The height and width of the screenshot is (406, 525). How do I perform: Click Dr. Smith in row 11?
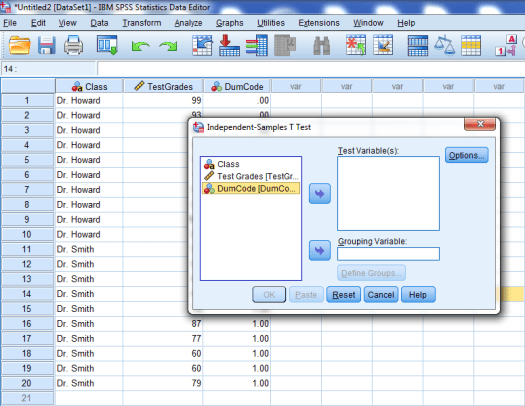pyautogui.click(x=89, y=249)
